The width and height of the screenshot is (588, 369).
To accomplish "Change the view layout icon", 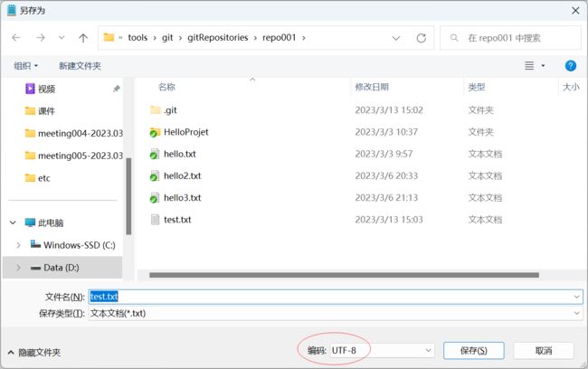I will click(x=529, y=66).
